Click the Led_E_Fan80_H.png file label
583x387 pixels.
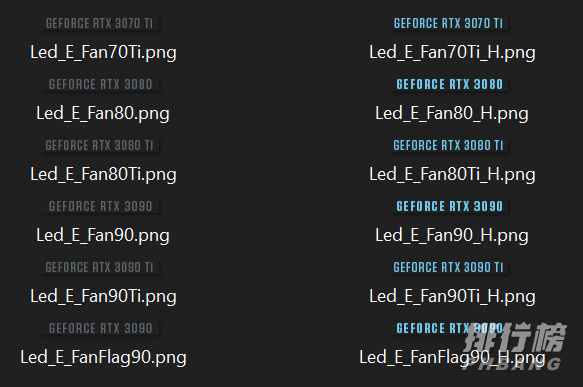452,113
